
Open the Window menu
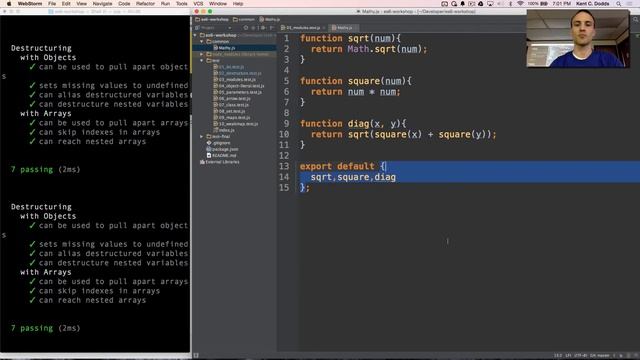point(218,4)
